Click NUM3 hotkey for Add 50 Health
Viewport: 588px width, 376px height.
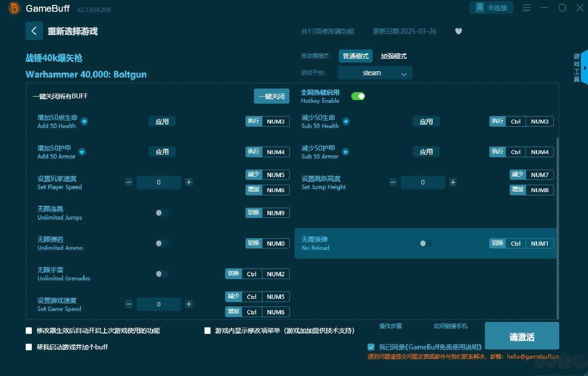(x=267, y=121)
